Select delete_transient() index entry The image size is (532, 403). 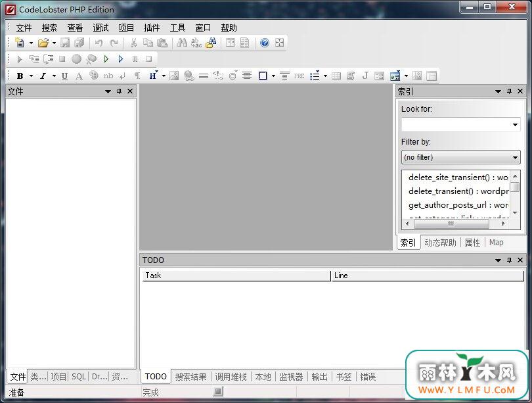[458, 191]
